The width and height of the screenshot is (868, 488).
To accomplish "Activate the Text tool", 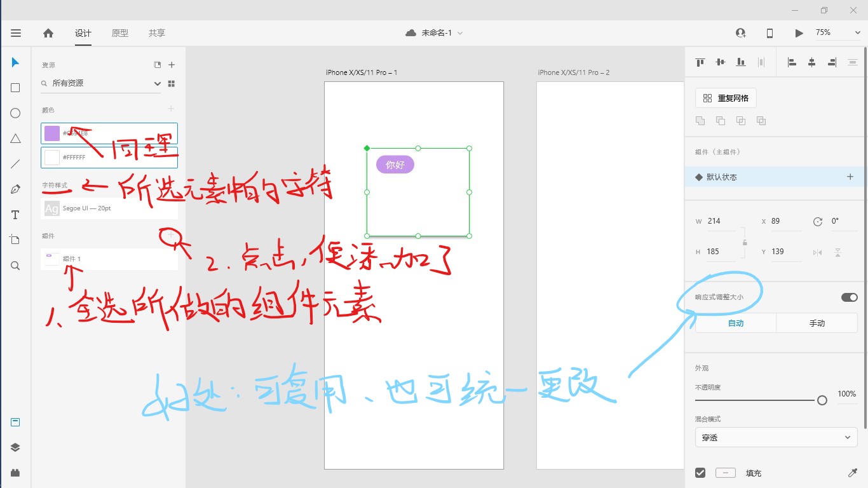I will 15,215.
